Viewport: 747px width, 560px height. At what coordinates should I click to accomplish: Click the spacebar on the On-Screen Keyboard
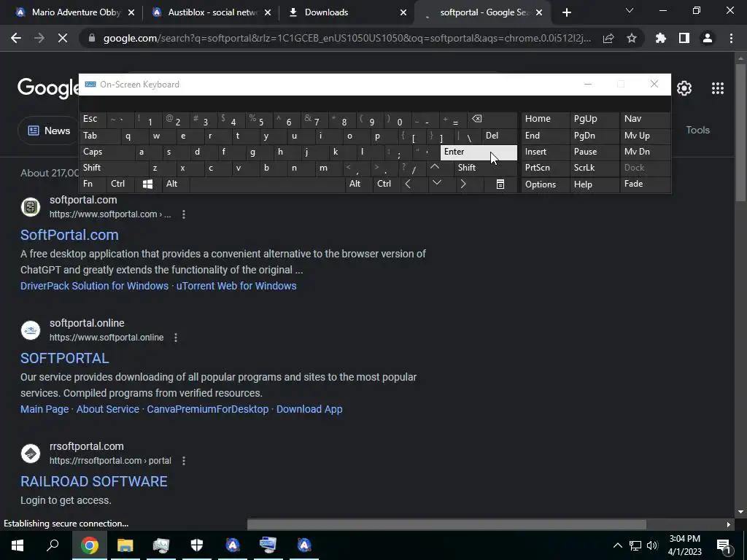coord(267,184)
